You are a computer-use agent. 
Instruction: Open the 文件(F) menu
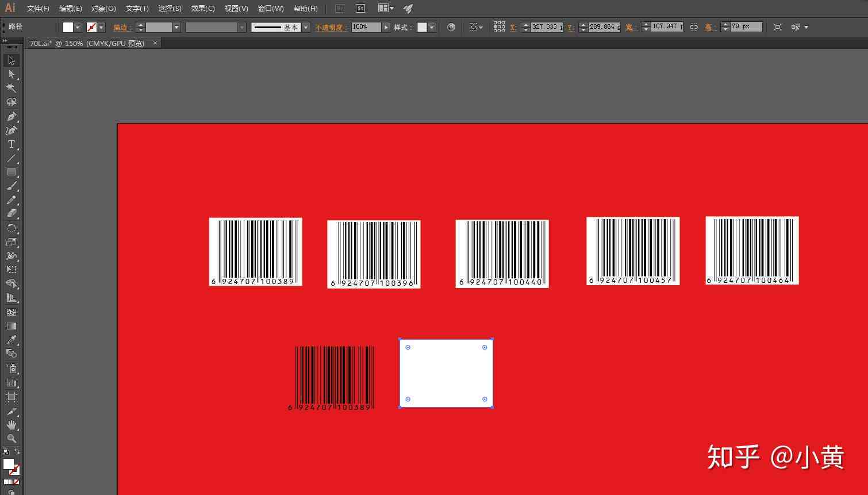pyautogui.click(x=38, y=9)
